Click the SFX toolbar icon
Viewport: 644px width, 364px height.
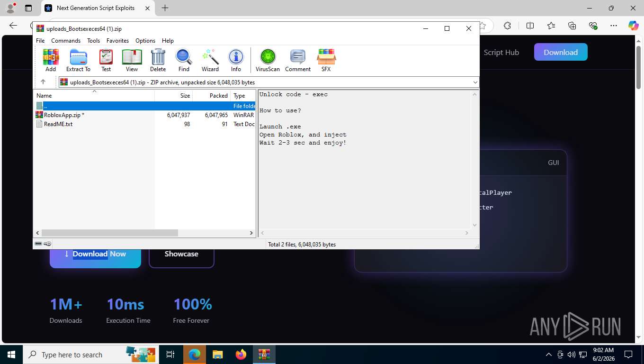(x=326, y=60)
